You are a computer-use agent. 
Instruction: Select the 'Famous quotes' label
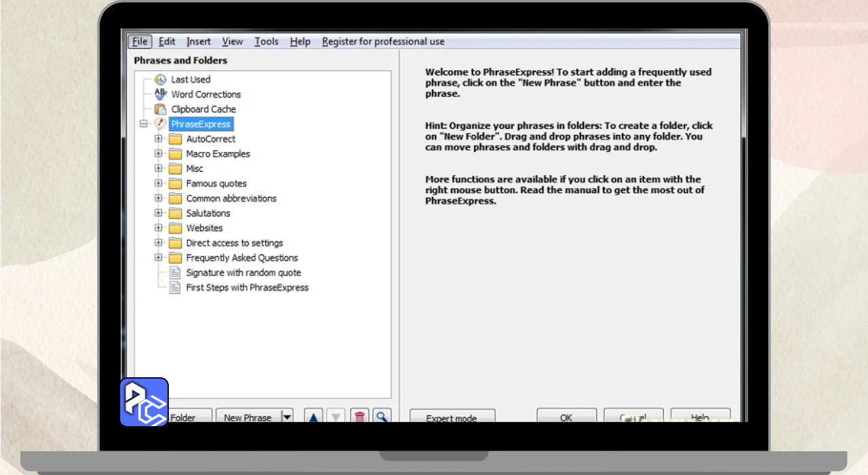click(x=216, y=184)
